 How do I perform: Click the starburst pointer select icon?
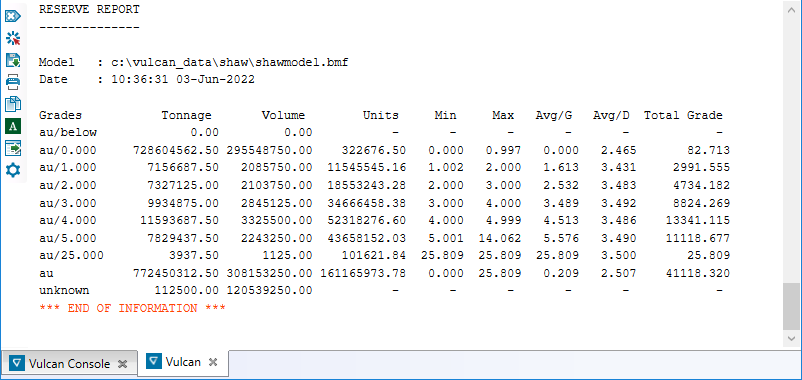(13, 38)
